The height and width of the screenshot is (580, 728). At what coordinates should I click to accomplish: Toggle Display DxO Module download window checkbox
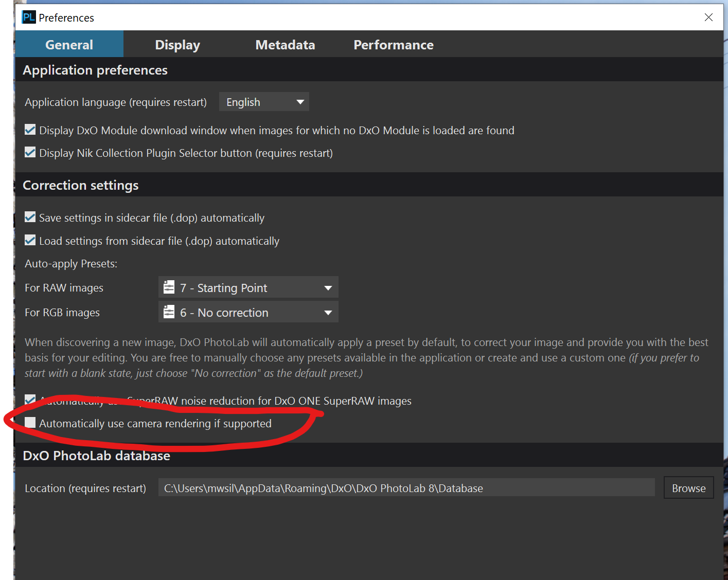pyautogui.click(x=30, y=130)
